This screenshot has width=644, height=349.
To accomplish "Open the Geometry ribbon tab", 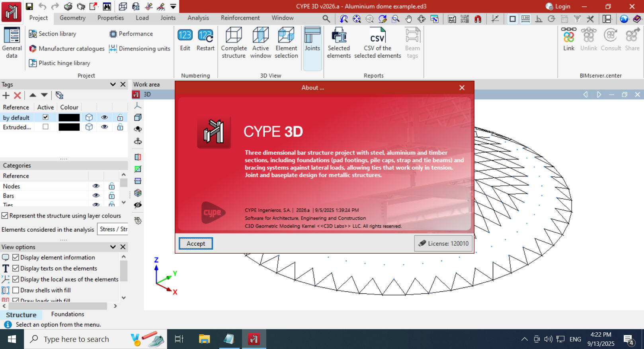I will [72, 18].
